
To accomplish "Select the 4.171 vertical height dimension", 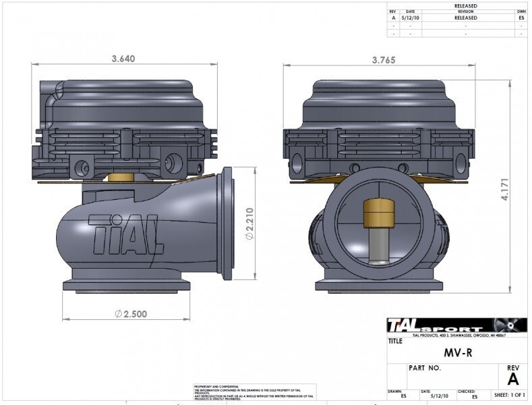I will (x=505, y=189).
